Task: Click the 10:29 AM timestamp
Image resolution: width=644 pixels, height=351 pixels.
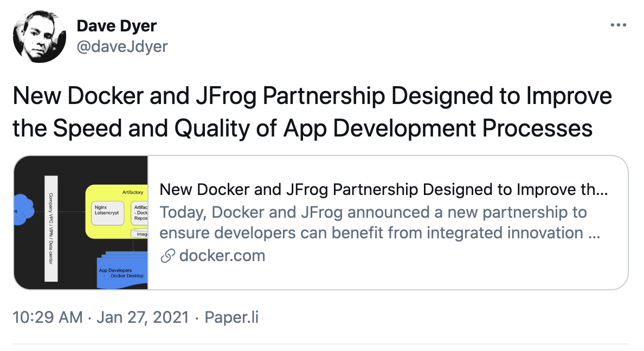Action: point(48,317)
